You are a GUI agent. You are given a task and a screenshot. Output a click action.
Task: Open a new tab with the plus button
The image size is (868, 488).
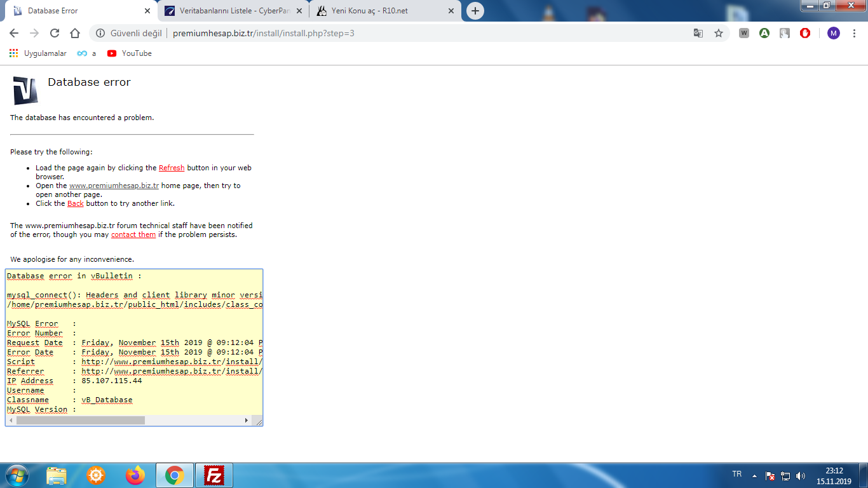pos(475,11)
